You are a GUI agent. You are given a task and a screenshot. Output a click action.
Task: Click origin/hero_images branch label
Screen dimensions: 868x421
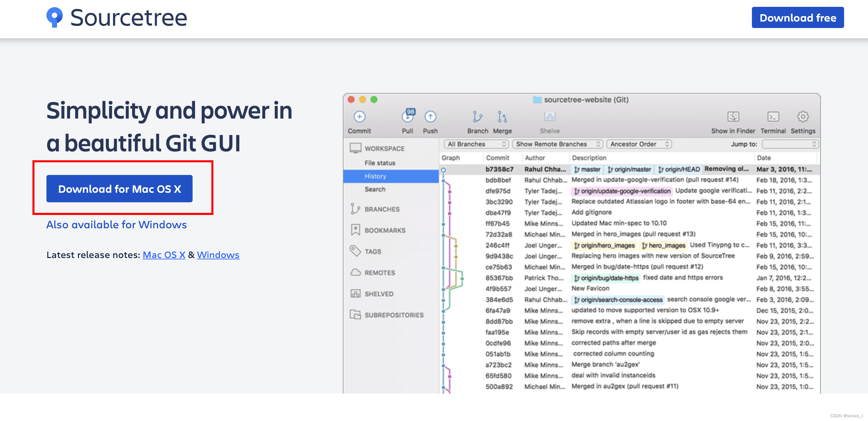(604, 245)
